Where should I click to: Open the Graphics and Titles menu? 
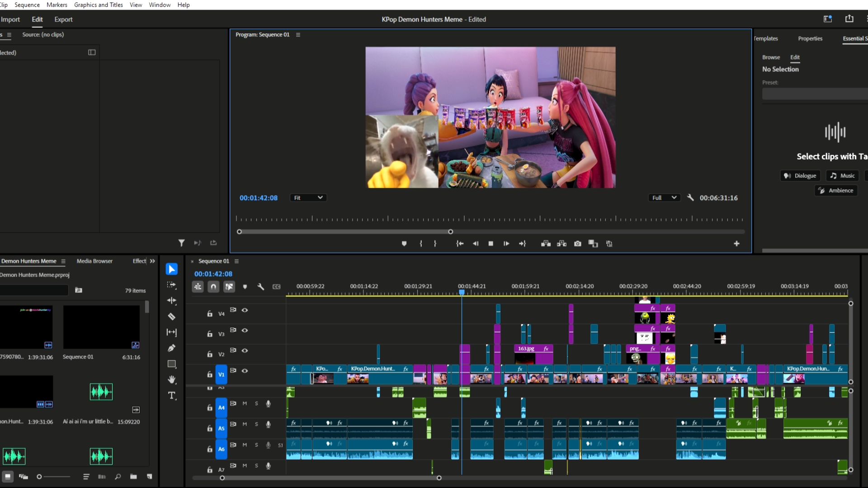click(x=99, y=5)
